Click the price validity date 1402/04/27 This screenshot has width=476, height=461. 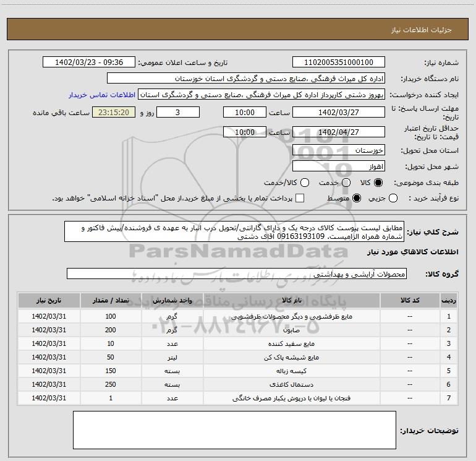339,132
